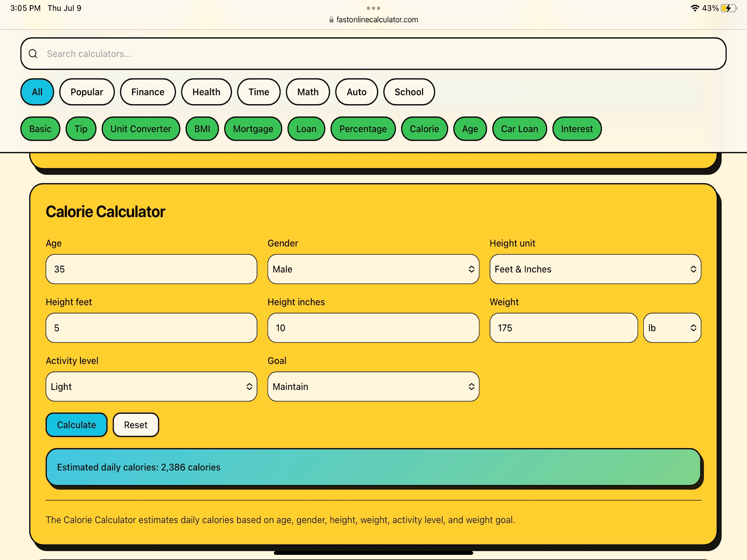747x560 pixels.
Task: Open the Loan calculator shortcut
Action: (306, 129)
